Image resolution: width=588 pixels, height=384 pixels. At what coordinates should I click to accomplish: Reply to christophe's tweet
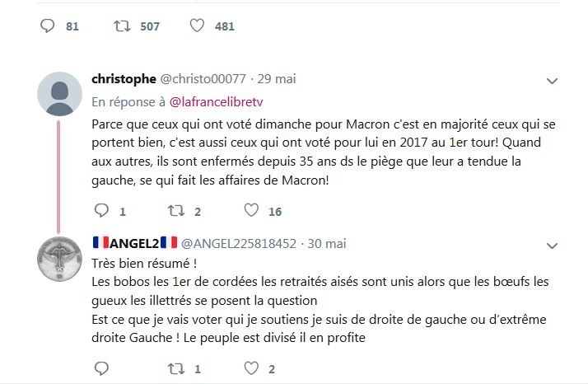(101, 211)
